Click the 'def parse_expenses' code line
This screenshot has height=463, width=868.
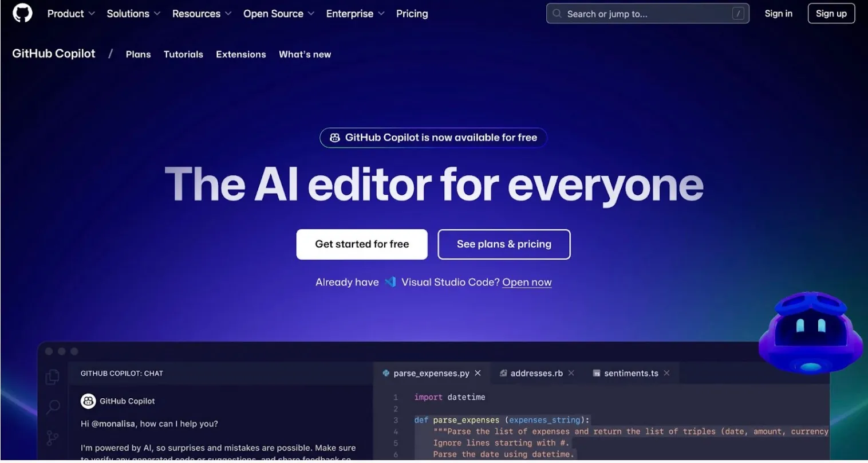[502, 420]
